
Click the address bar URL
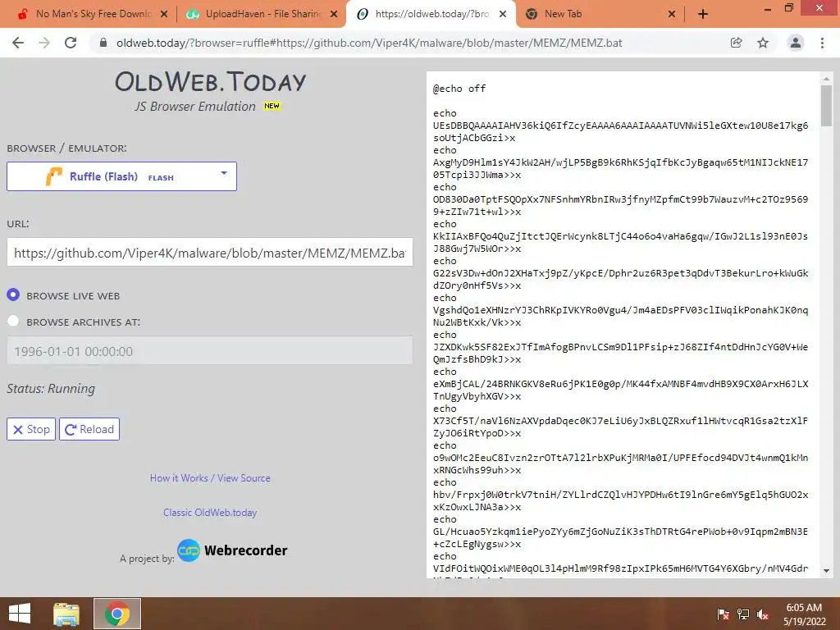pyautogui.click(x=369, y=43)
